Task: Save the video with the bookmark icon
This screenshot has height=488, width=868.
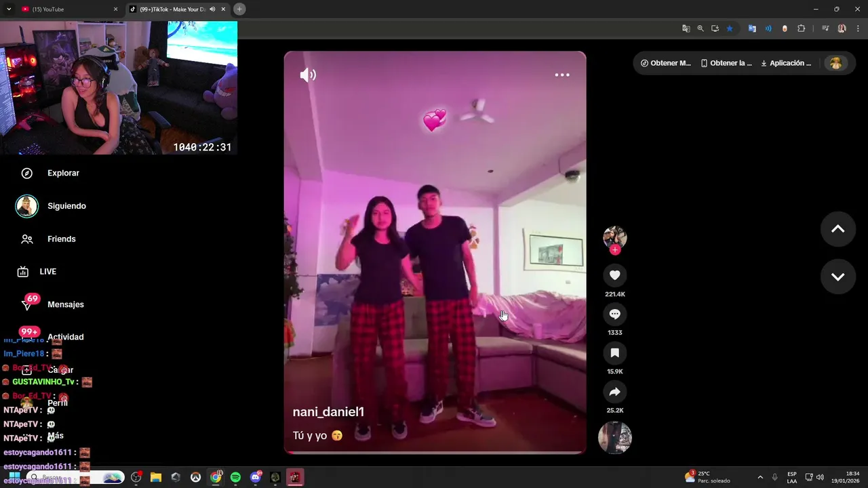Action: (x=615, y=352)
